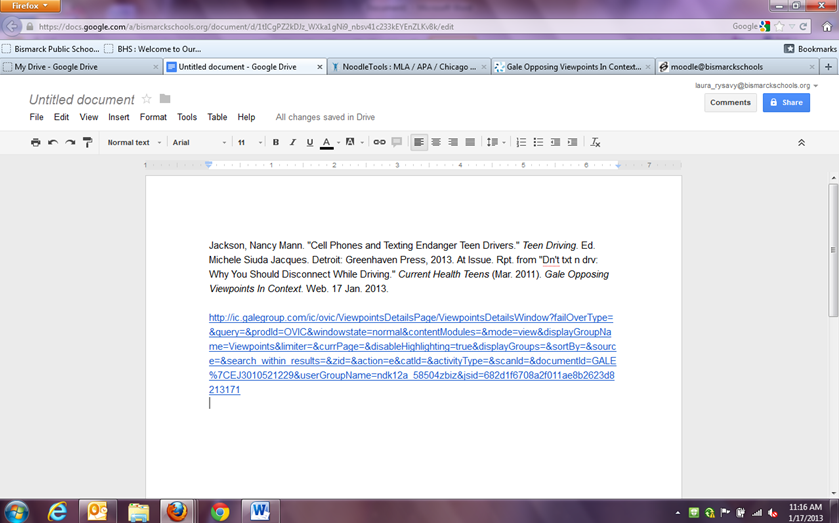The height and width of the screenshot is (523, 839).
Task: Switch to the moodle@bismarckschools tab
Action: point(737,67)
